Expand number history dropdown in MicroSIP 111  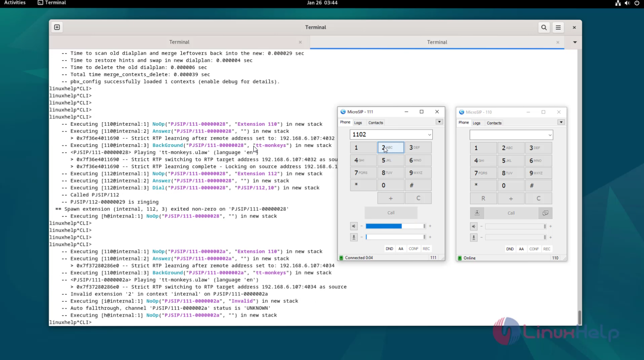pyautogui.click(x=429, y=135)
